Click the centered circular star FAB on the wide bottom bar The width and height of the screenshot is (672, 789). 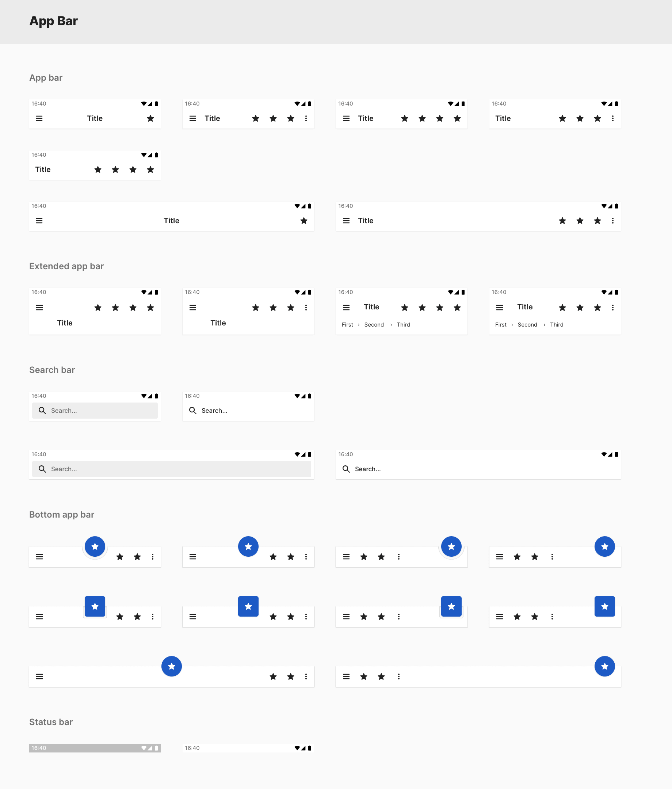point(171,666)
